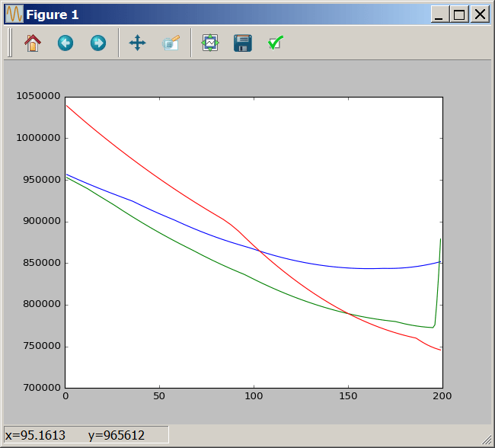Go back to the previous view

coord(65,43)
